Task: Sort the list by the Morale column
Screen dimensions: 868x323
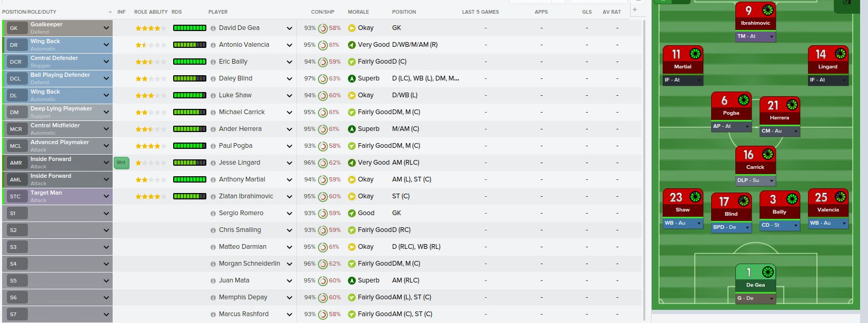Action: click(x=358, y=12)
